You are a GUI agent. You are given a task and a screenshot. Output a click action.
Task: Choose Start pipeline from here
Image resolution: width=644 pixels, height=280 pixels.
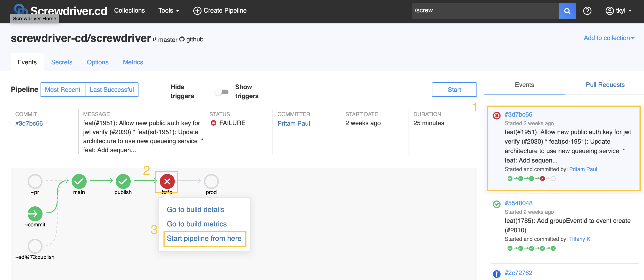(204, 238)
